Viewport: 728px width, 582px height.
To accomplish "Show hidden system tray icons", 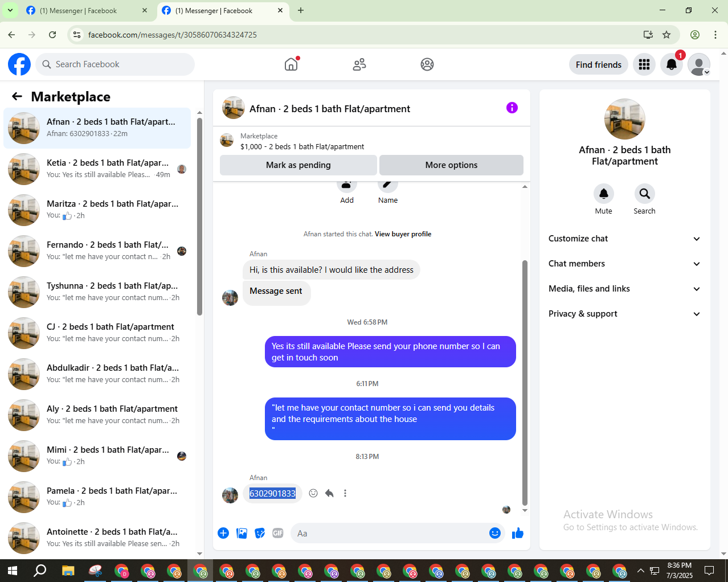I will (x=641, y=570).
